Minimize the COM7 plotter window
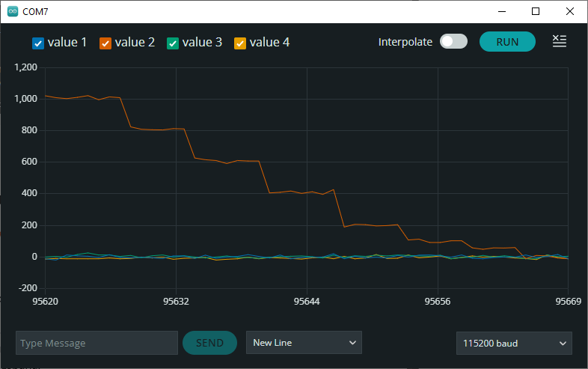 [x=501, y=11]
